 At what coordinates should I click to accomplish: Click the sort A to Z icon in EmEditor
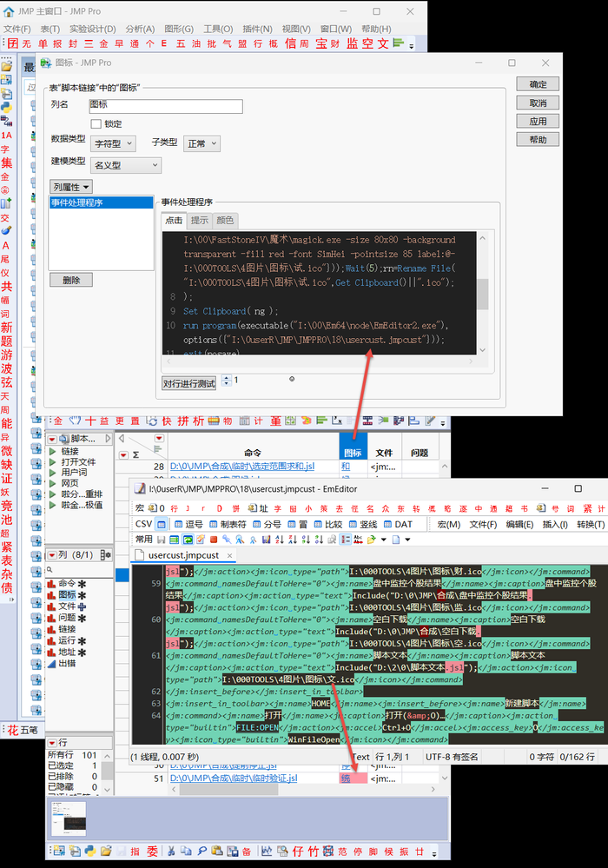pos(280,540)
